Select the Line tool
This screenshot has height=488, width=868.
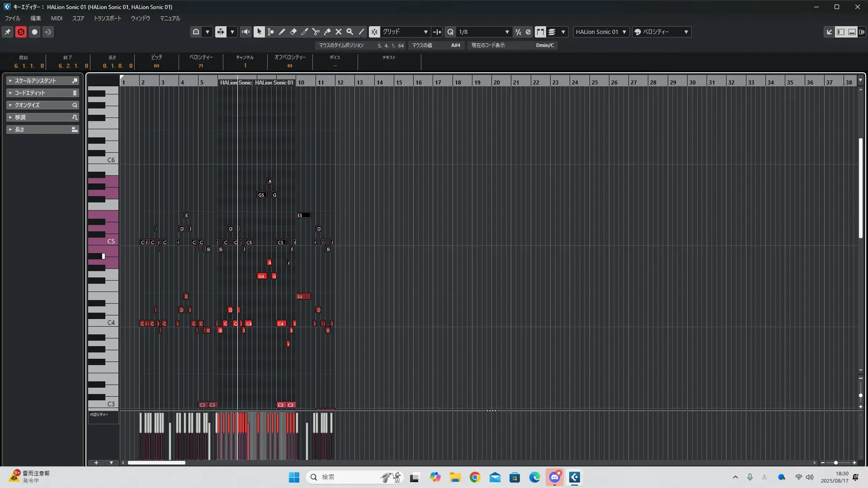point(361,32)
